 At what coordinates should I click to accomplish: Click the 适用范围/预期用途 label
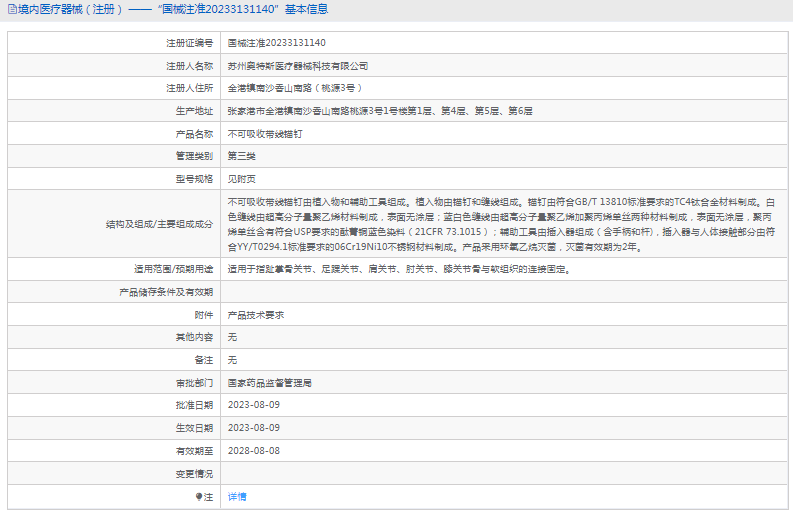click(173, 269)
